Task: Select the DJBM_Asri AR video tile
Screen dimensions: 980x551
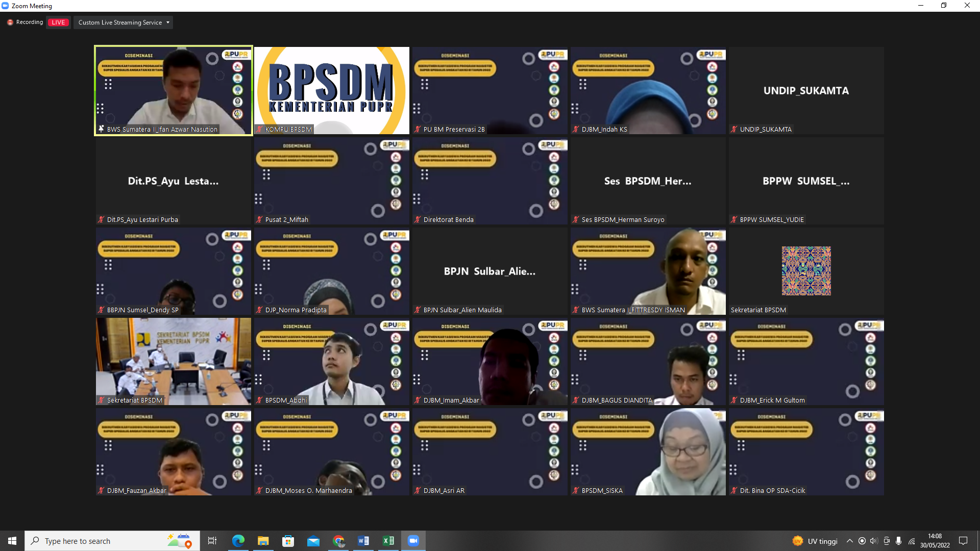Action: (490, 452)
